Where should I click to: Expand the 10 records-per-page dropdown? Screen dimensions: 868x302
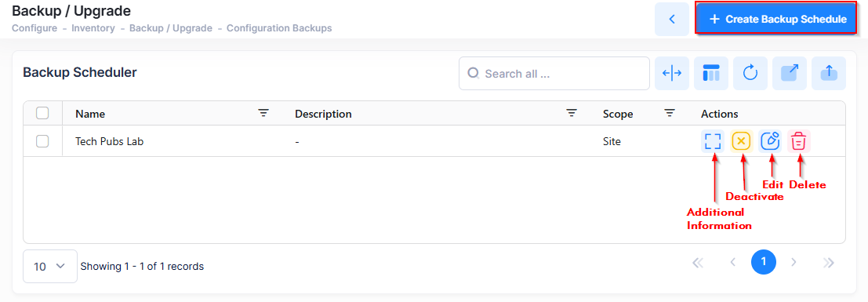point(50,266)
